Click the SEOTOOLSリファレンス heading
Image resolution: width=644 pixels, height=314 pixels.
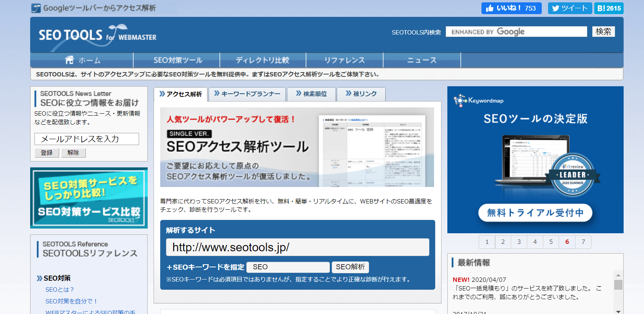(90, 253)
